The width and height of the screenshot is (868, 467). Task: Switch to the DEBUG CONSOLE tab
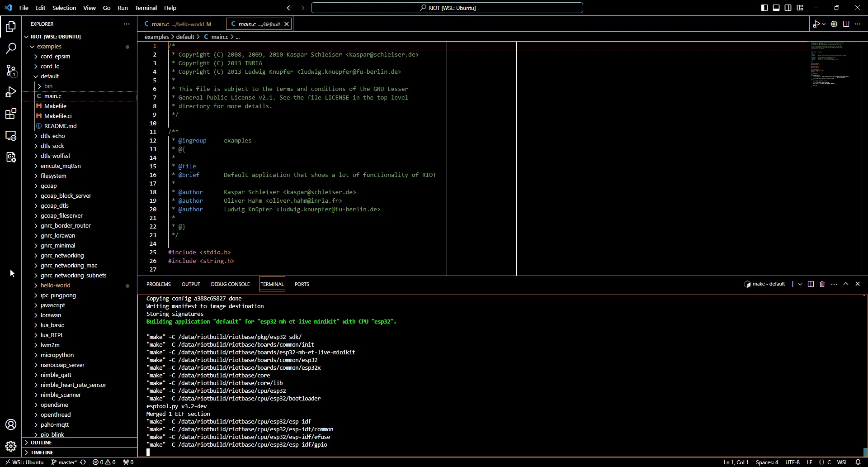point(230,284)
